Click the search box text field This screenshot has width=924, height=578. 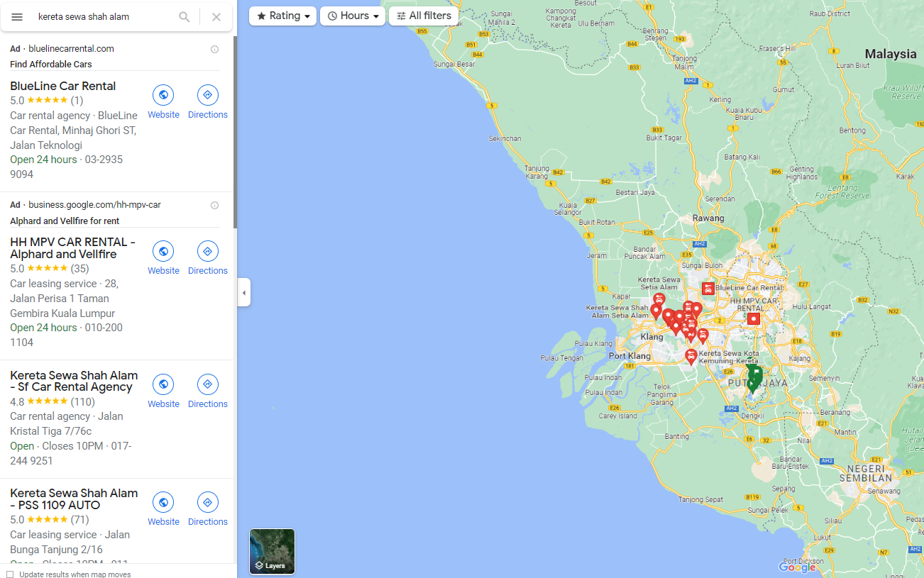coord(103,16)
